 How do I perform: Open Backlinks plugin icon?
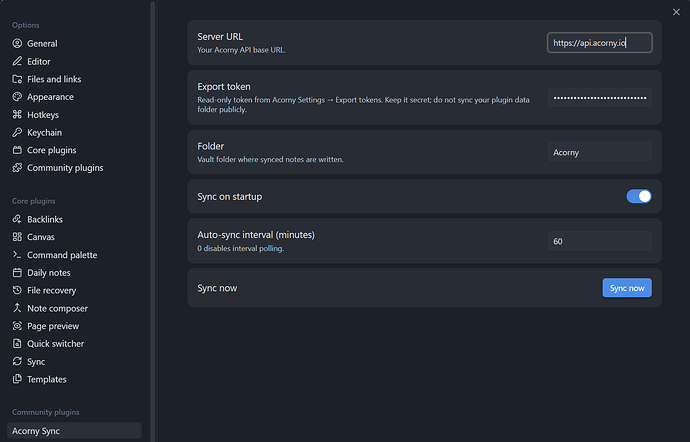point(17,219)
